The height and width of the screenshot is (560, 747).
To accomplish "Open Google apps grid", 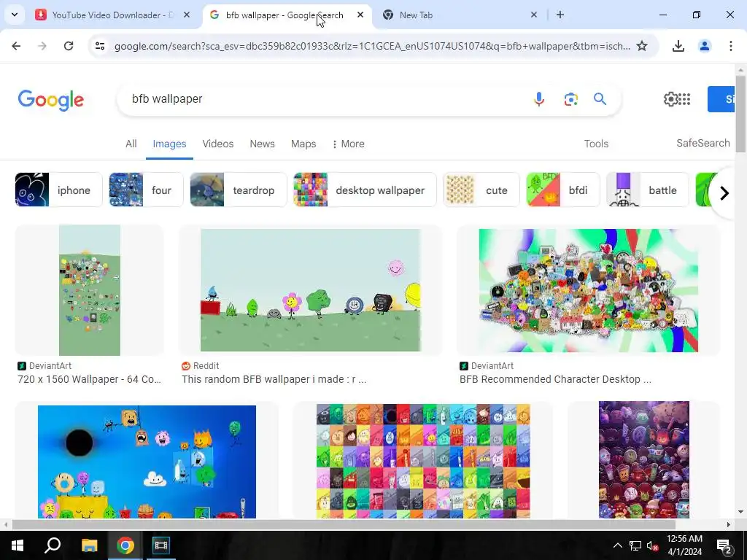I will tap(684, 99).
